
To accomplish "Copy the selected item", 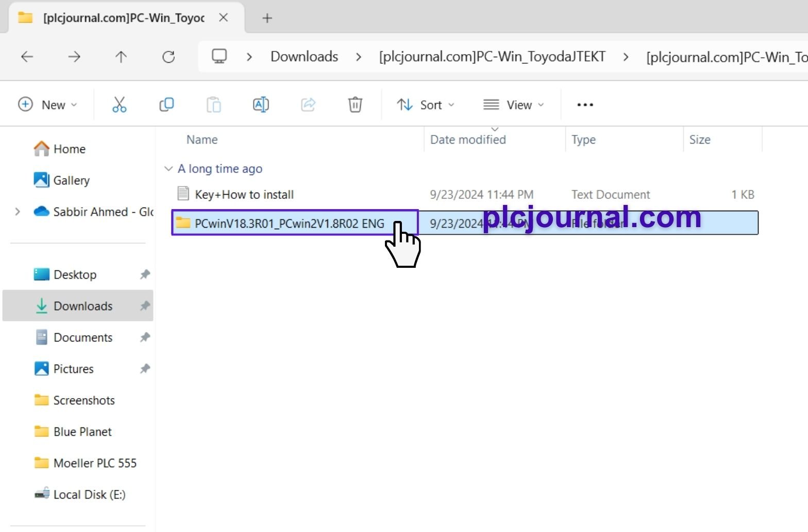I will (x=166, y=105).
